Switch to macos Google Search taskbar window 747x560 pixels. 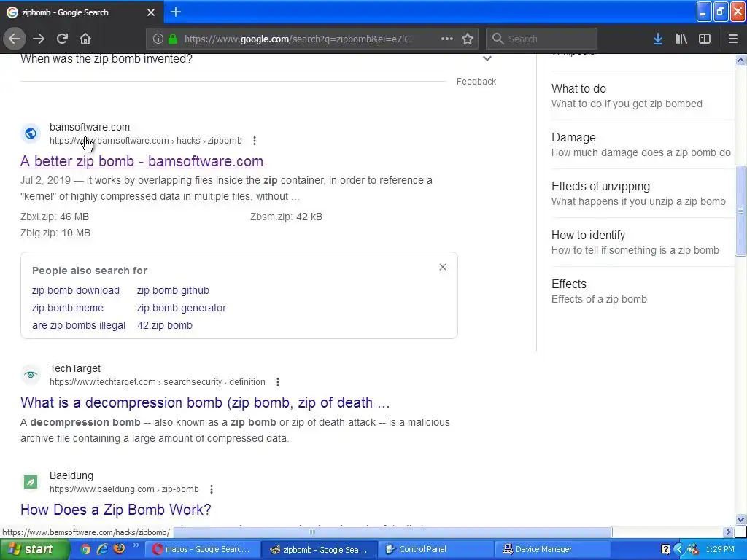(x=204, y=549)
